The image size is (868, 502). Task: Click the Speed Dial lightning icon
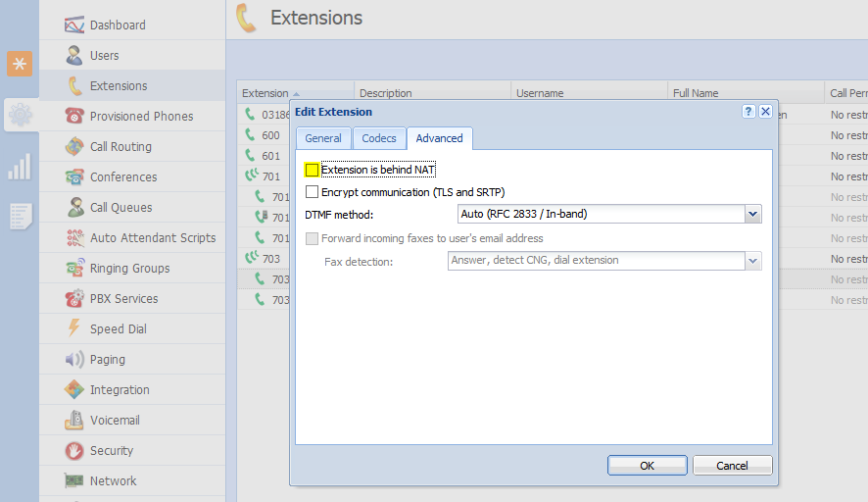tap(74, 329)
